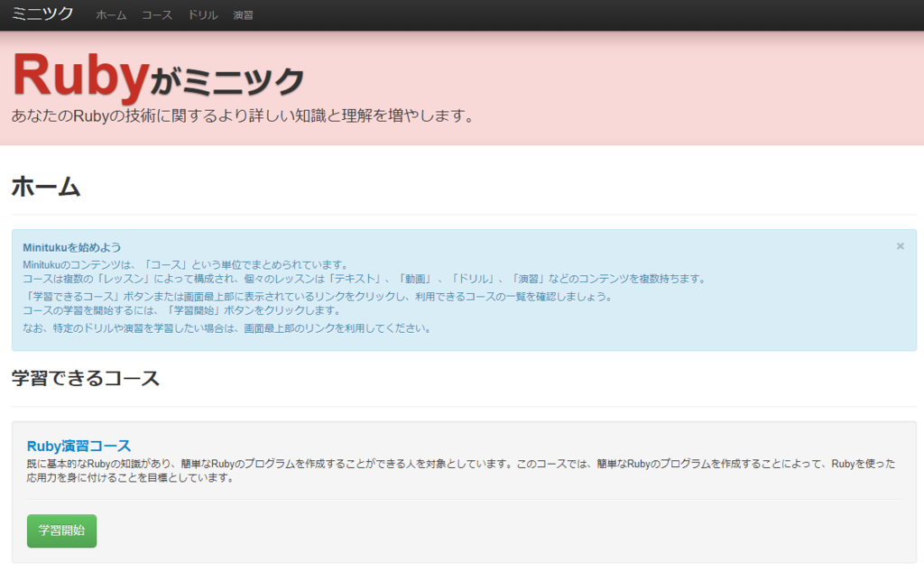Image resolution: width=924 pixels, height=571 pixels.
Task: Go to the ドリル navbar item
Action: coord(203,15)
